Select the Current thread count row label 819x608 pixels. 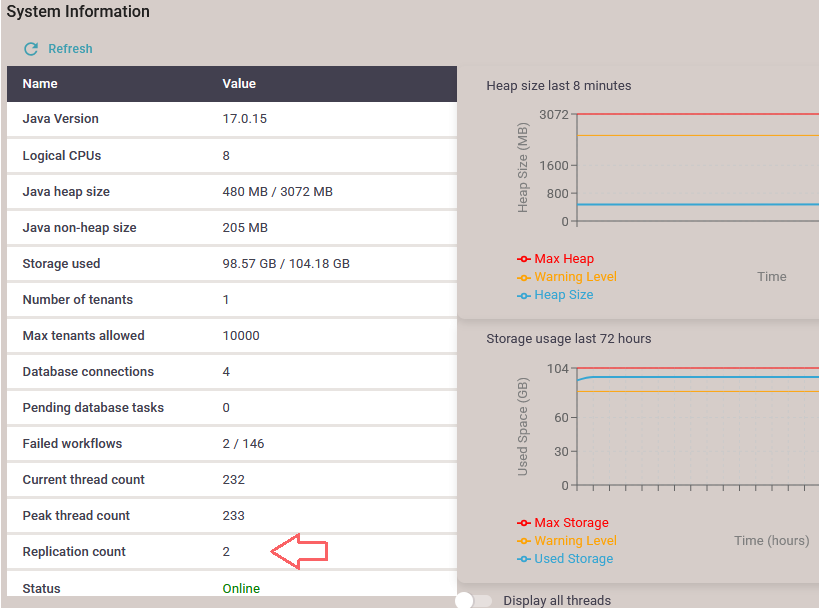click(x=83, y=480)
